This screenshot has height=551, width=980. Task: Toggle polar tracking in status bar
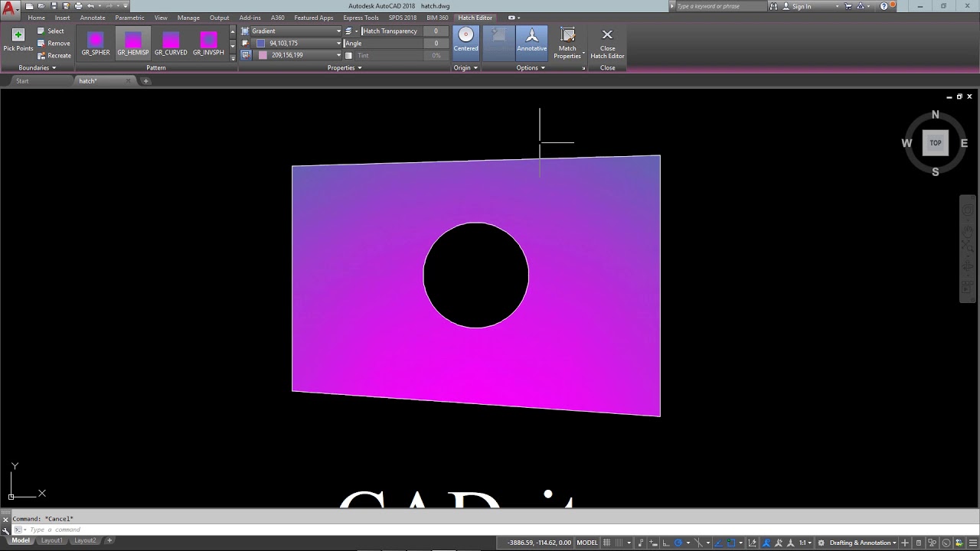pyautogui.click(x=678, y=543)
